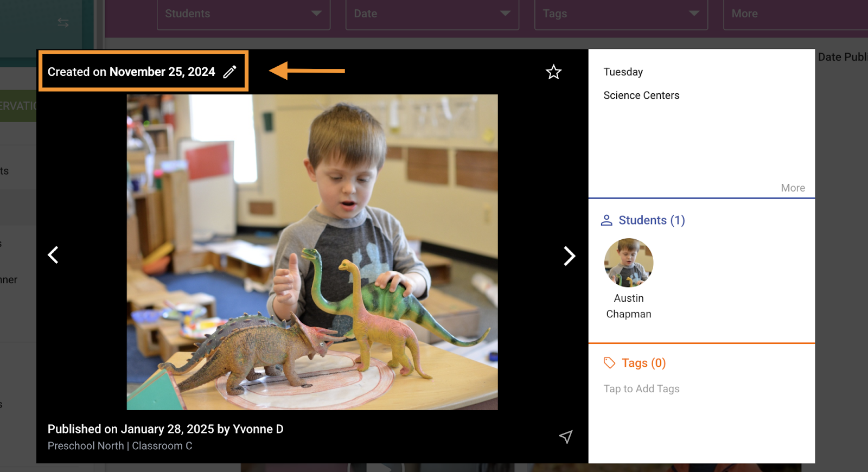Click the Science Centers note text
The width and height of the screenshot is (868, 472).
pos(641,95)
